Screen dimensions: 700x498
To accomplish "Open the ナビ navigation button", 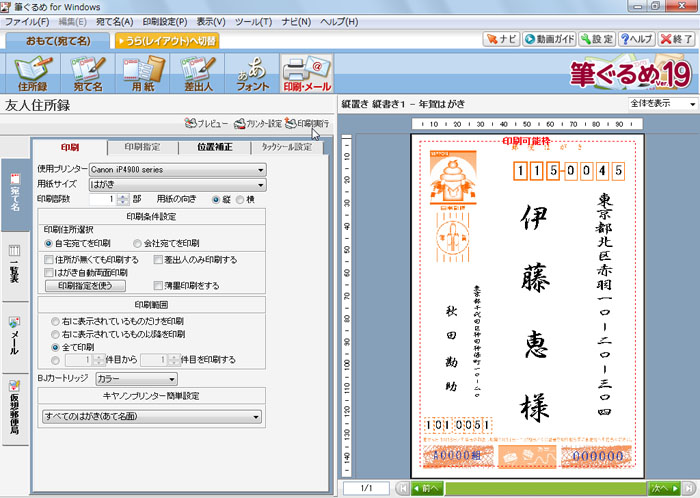I will point(501,39).
